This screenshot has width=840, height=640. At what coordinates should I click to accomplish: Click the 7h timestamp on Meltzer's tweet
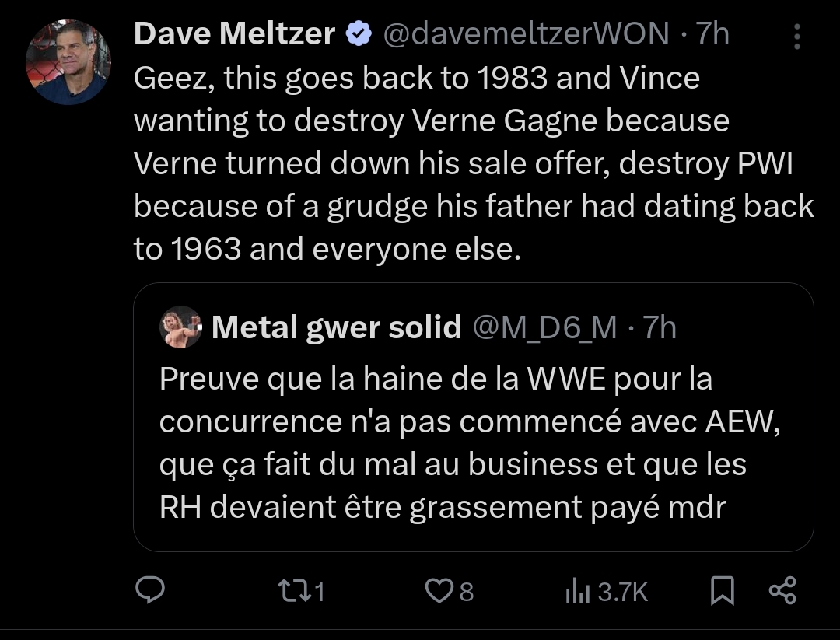712,33
